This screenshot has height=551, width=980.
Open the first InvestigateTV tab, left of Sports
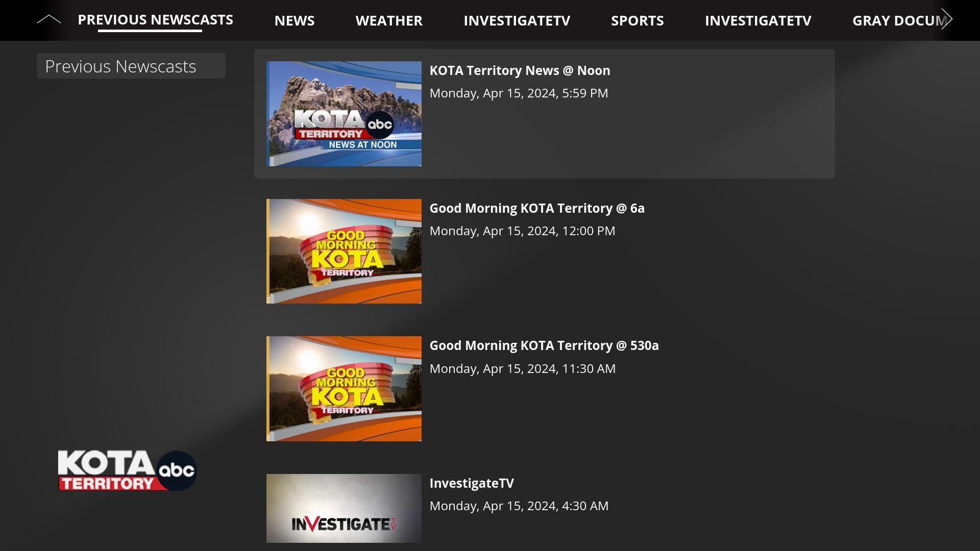pos(517,20)
